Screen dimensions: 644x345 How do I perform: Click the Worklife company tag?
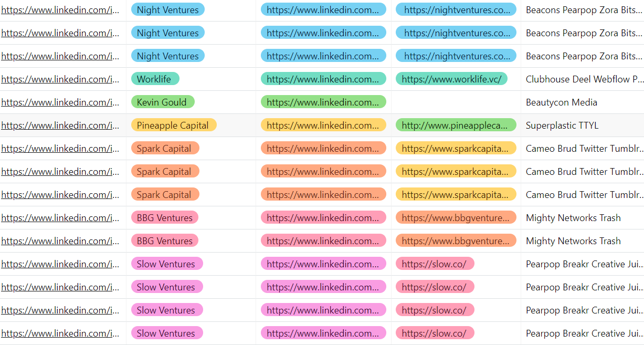155,79
